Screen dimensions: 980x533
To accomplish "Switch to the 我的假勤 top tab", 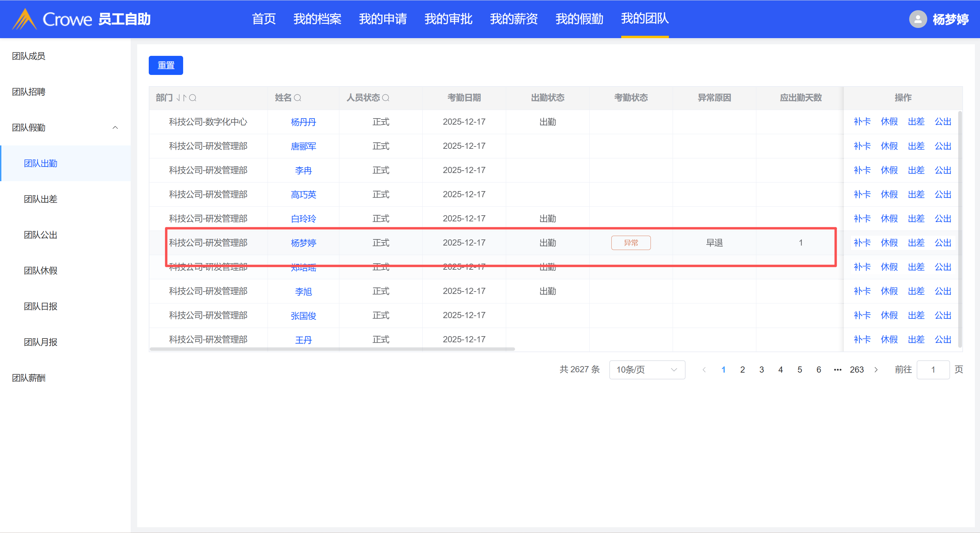I will click(579, 19).
